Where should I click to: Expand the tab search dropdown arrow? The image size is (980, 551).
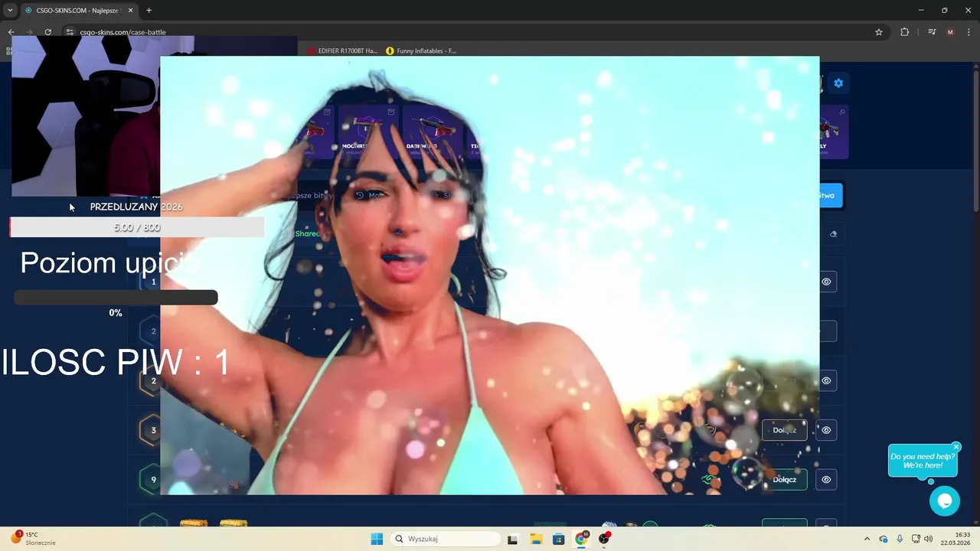coord(9,10)
